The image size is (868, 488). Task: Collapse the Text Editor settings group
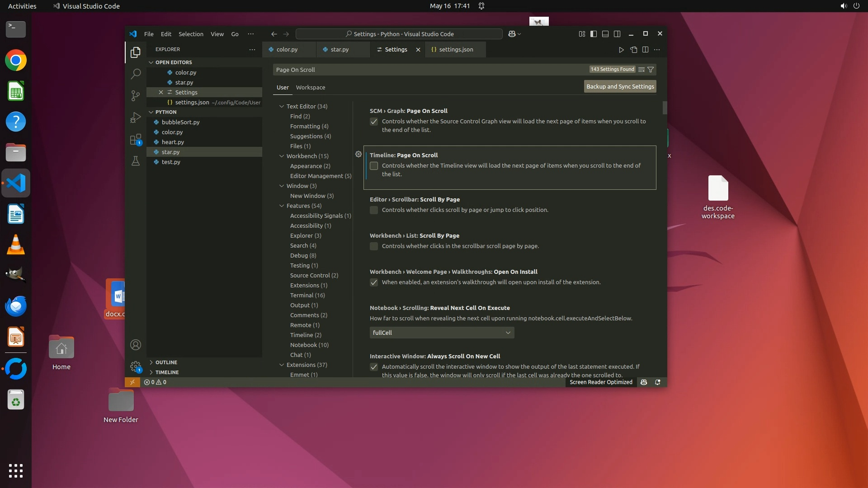point(282,107)
